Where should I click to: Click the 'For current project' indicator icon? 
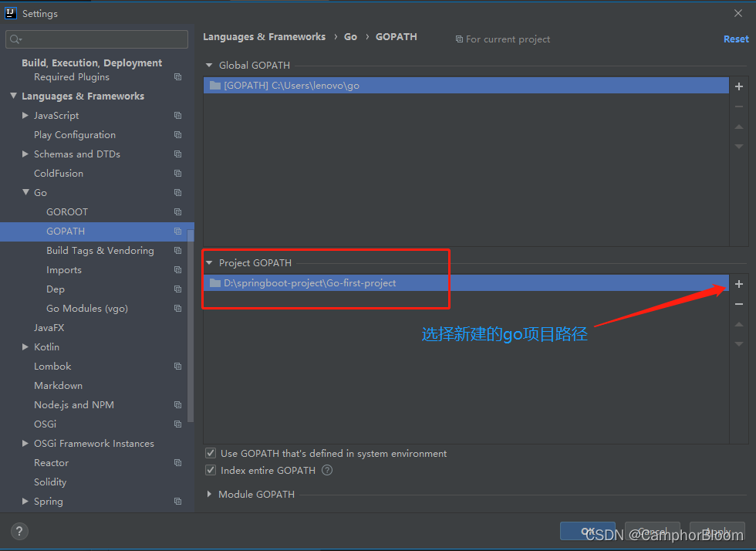(x=458, y=39)
